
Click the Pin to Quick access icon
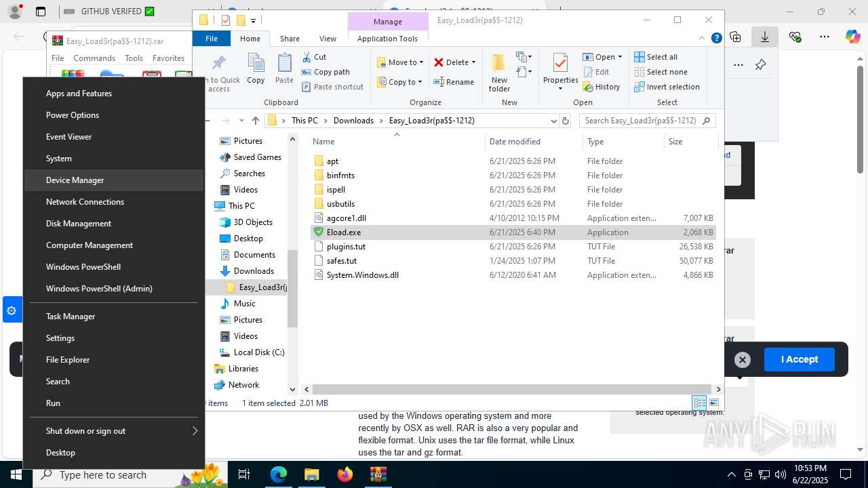coord(218,64)
